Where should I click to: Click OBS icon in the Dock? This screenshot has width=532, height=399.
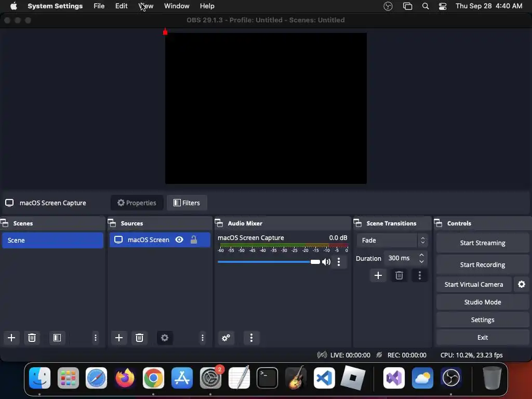[x=451, y=378]
